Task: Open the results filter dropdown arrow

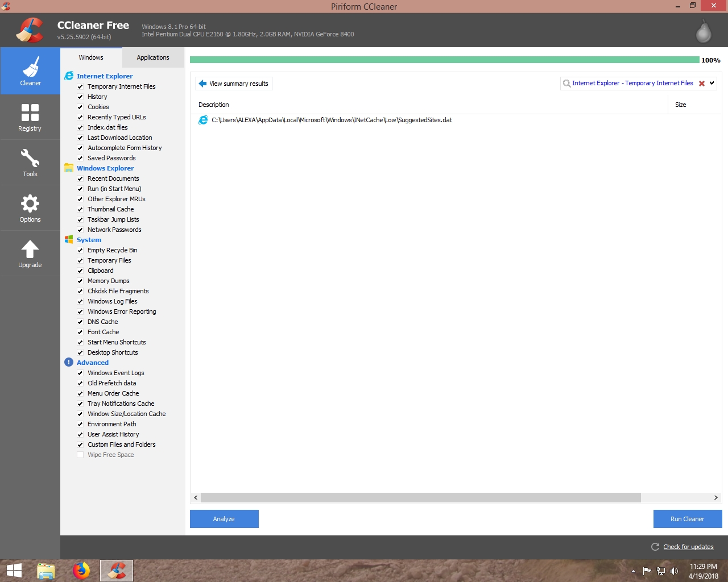Action: click(x=712, y=84)
